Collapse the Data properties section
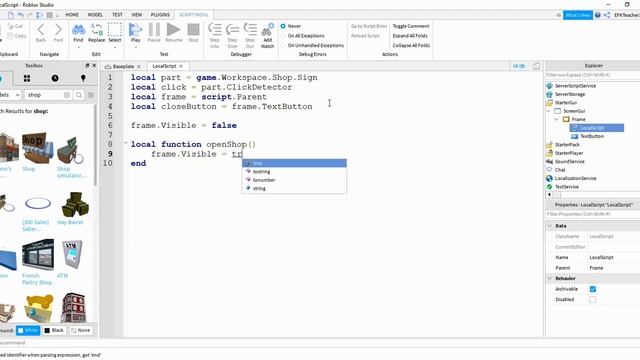This screenshot has width=640, height=360. pos(550,226)
